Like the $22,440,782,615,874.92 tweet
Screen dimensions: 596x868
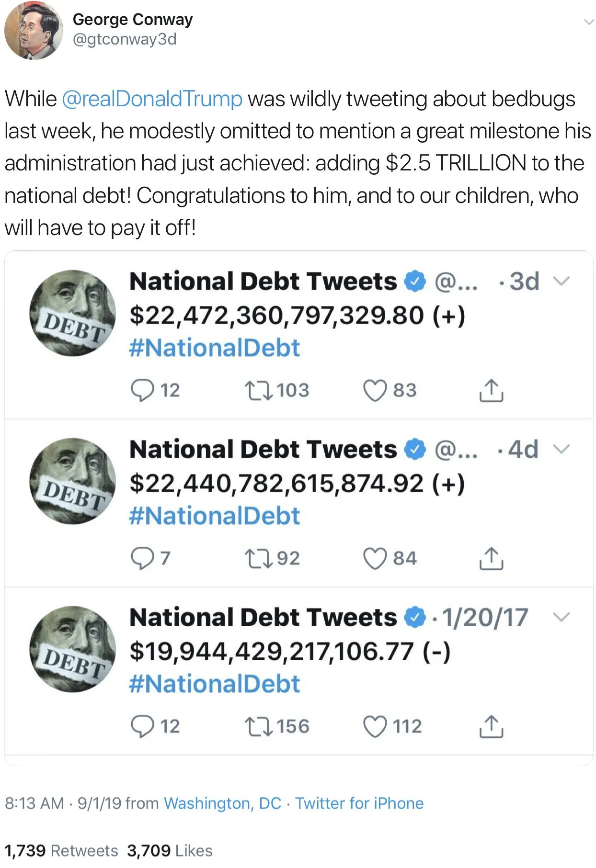coord(375,558)
